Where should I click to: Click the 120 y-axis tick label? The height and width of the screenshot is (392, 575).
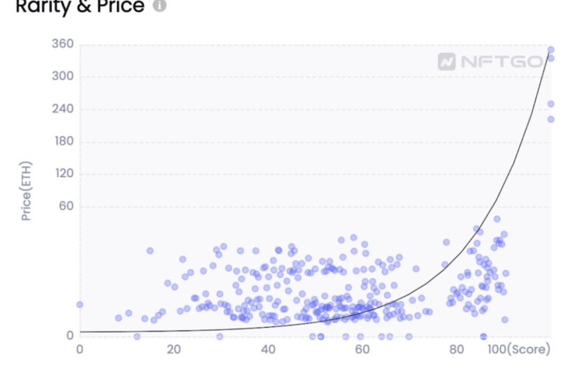[62, 174]
